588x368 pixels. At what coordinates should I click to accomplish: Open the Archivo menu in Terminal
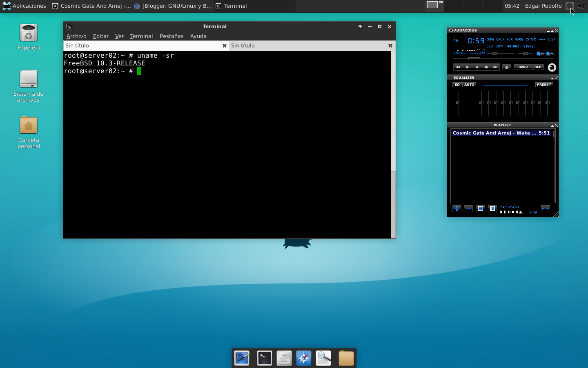(x=76, y=36)
